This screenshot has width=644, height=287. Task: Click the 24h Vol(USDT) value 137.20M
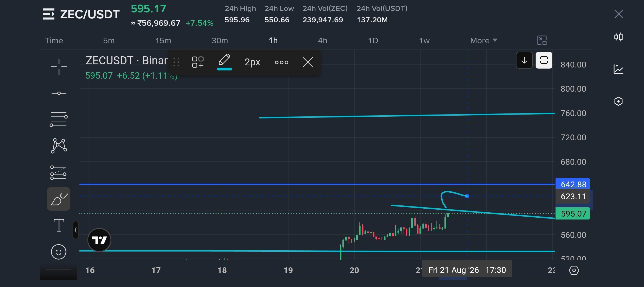point(372,20)
